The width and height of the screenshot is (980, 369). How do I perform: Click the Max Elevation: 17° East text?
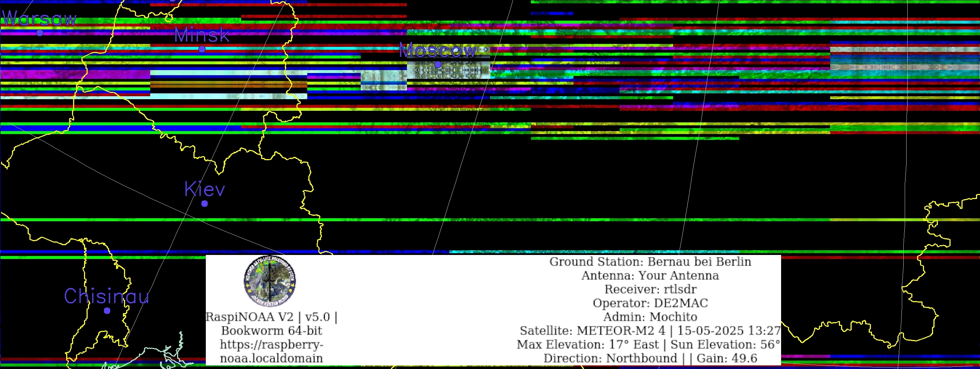588,344
